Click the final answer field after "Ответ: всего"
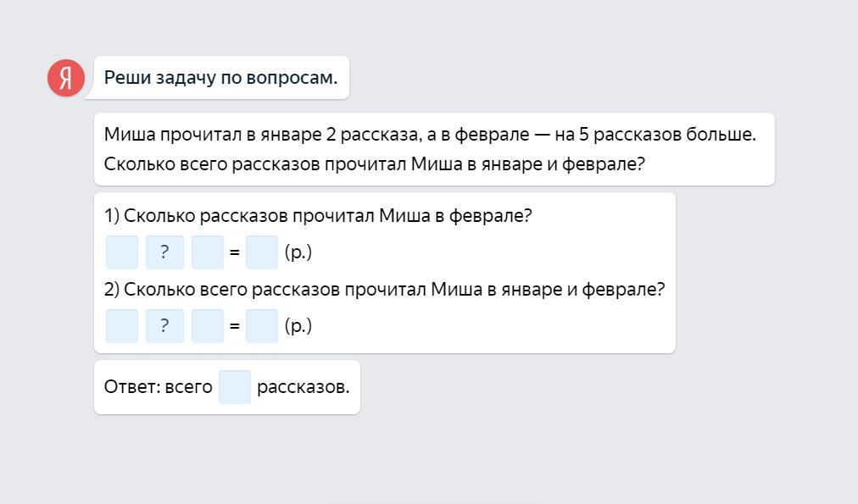This screenshot has width=858, height=504. pos(235,387)
